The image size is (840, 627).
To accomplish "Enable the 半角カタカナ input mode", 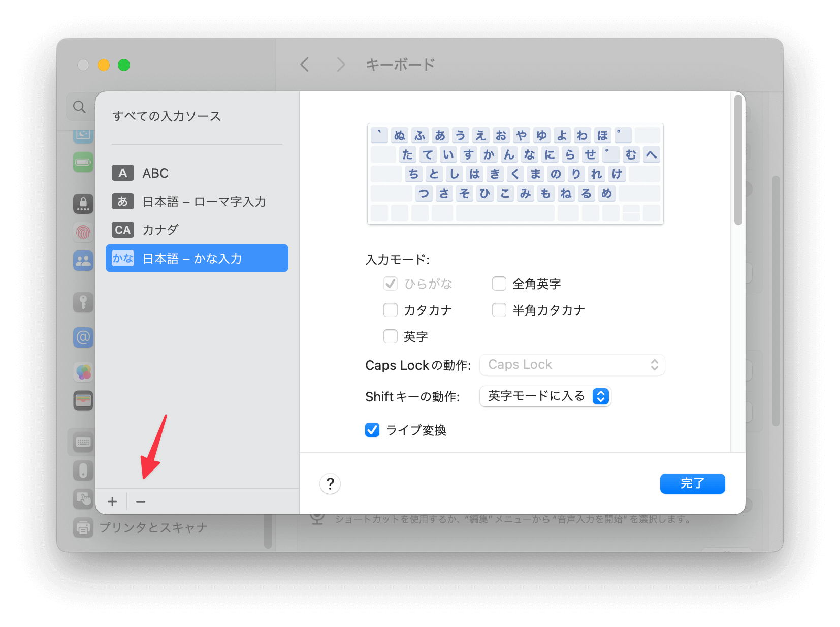I will pyautogui.click(x=499, y=310).
